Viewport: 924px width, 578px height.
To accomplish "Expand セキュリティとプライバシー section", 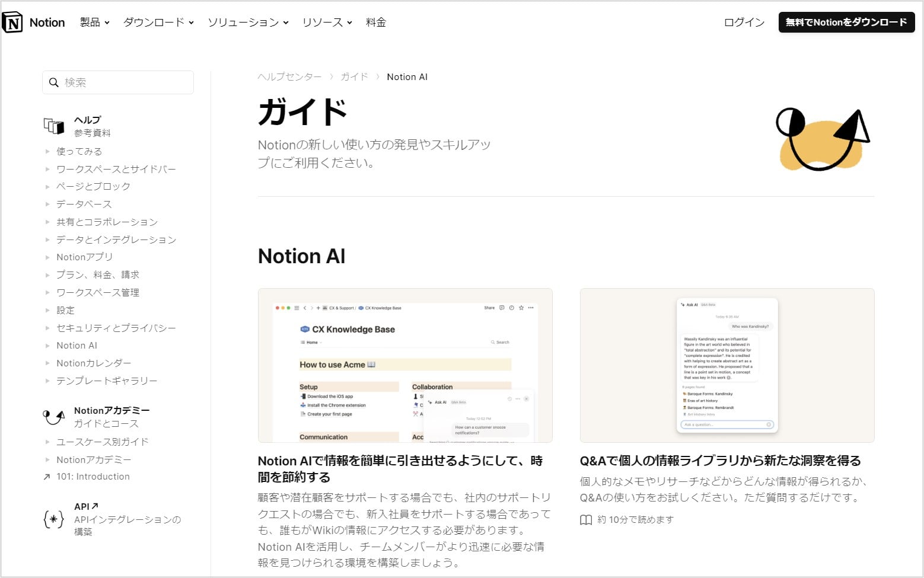I will [47, 328].
